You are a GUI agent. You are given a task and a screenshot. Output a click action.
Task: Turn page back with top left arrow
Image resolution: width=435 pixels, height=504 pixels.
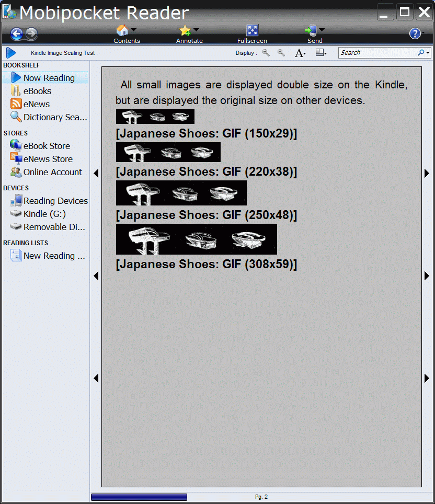[96, 174]
